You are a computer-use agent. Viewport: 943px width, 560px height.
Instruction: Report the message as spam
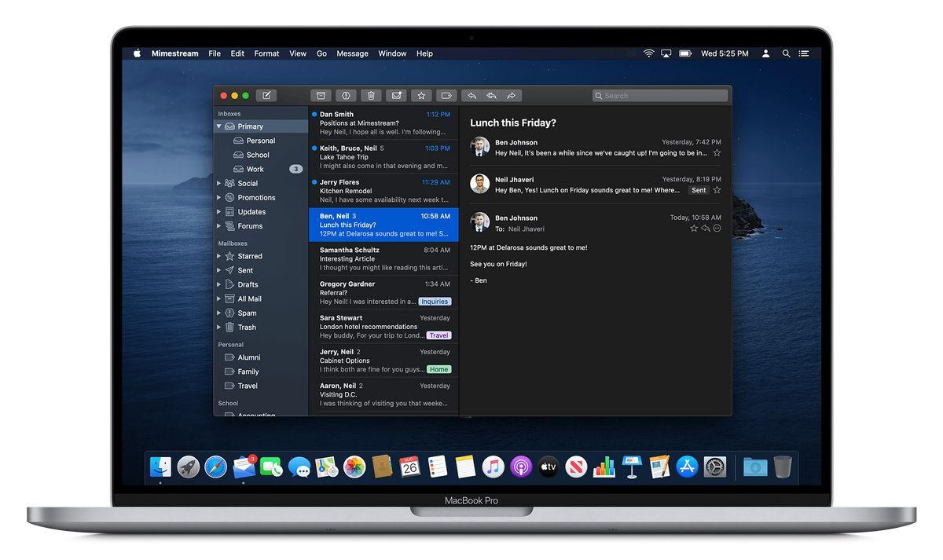[346, 96]
